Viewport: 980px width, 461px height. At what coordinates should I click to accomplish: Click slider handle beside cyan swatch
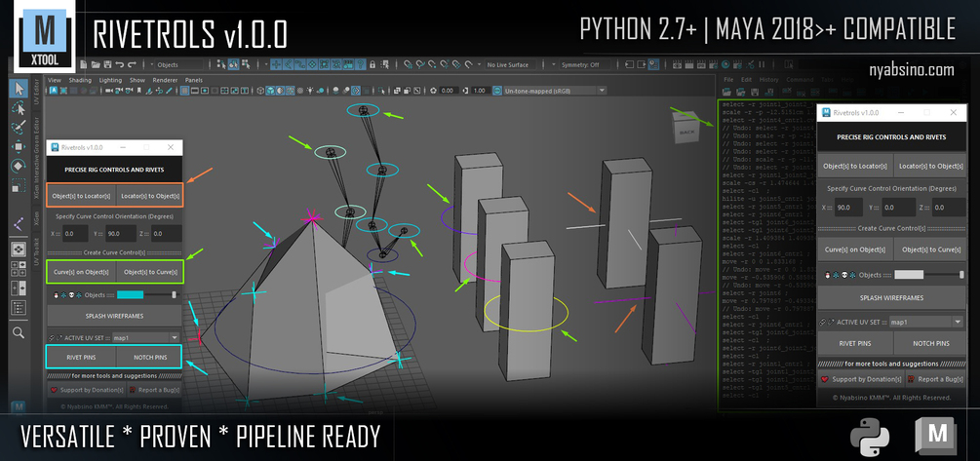175,295
